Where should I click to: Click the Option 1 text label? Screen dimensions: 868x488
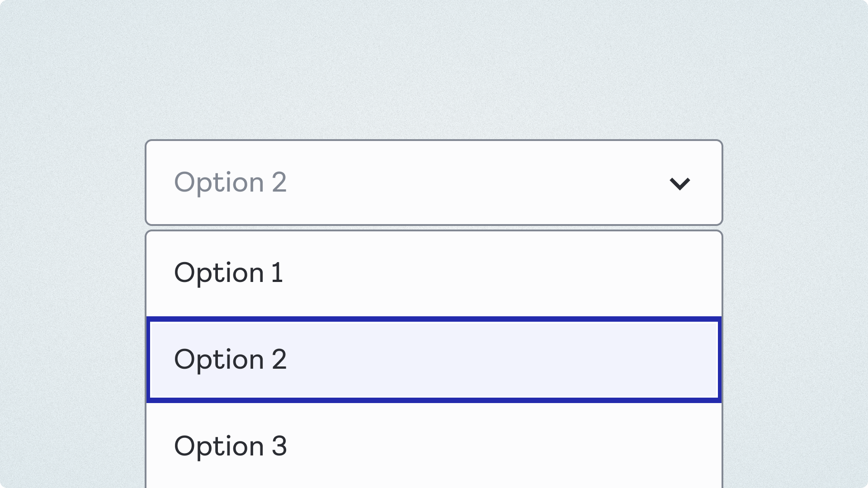click(x=229, y=273)
